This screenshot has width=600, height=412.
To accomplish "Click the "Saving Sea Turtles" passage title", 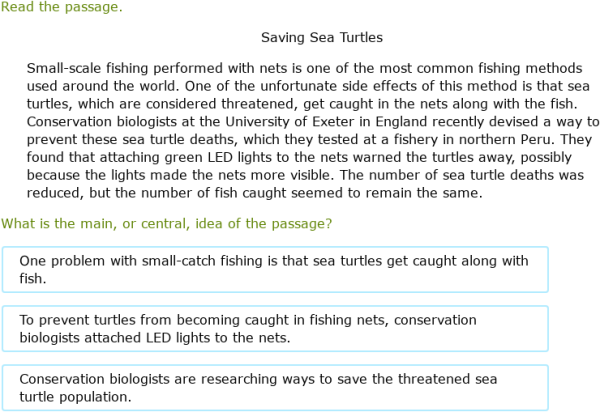I will (x=322, y=38).
